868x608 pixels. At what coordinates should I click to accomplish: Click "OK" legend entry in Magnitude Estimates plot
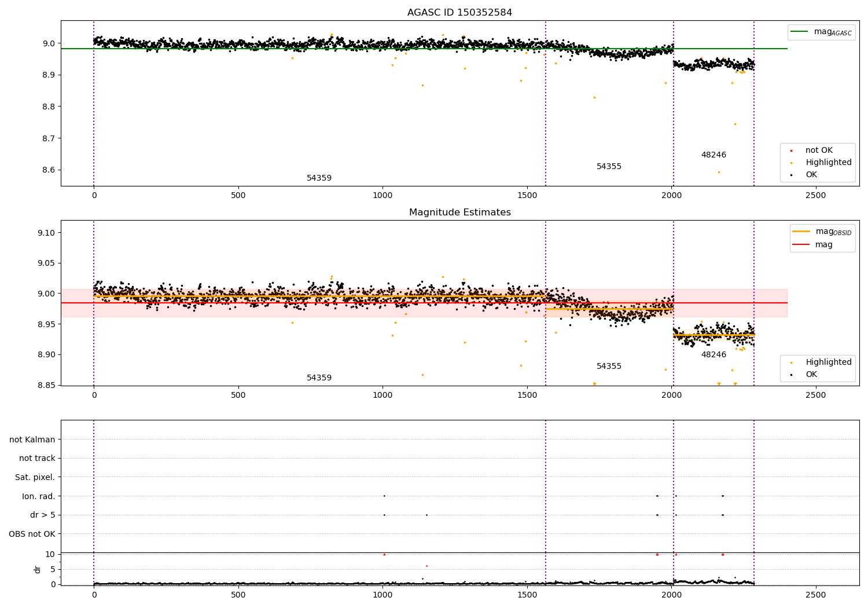pyautogui.click(x=811, y=375)
